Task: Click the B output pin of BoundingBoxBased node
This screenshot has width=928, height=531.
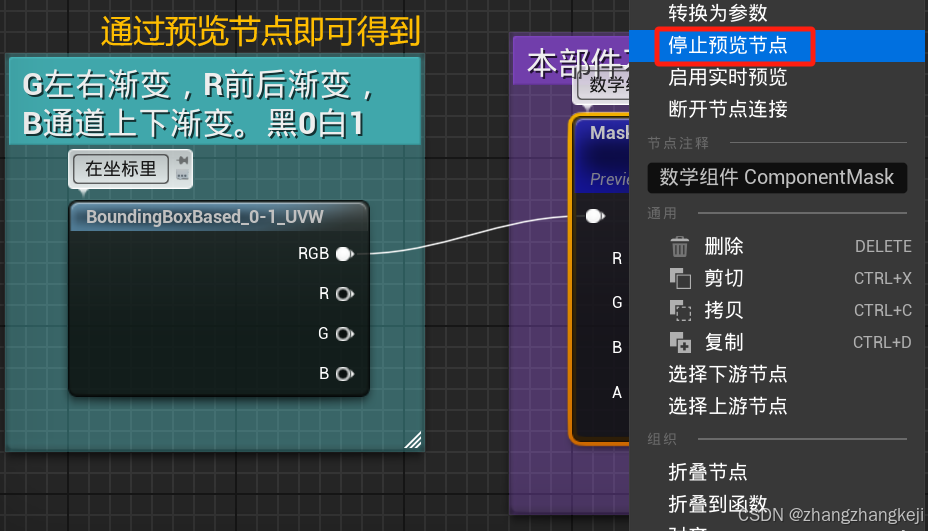Action: tap(344, 374)
